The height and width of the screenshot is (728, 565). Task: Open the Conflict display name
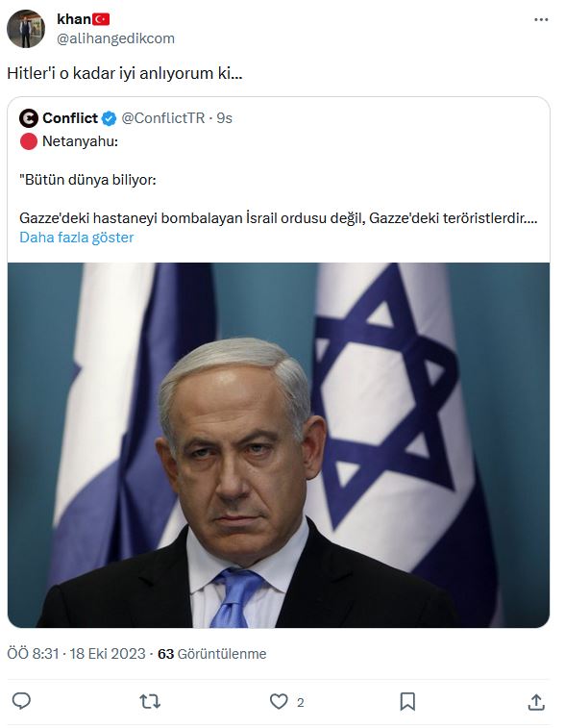point(70,118)
